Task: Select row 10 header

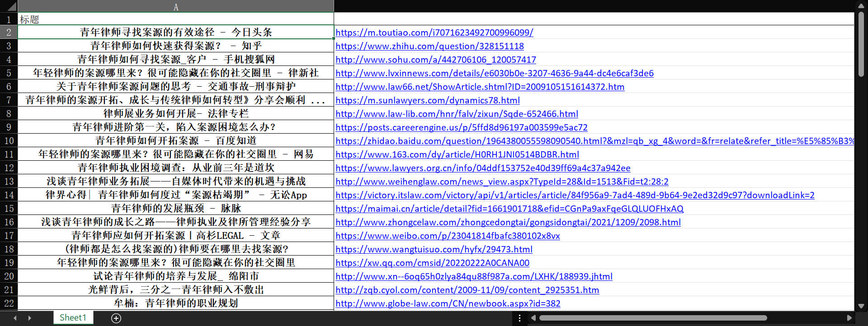Action: 9,141
